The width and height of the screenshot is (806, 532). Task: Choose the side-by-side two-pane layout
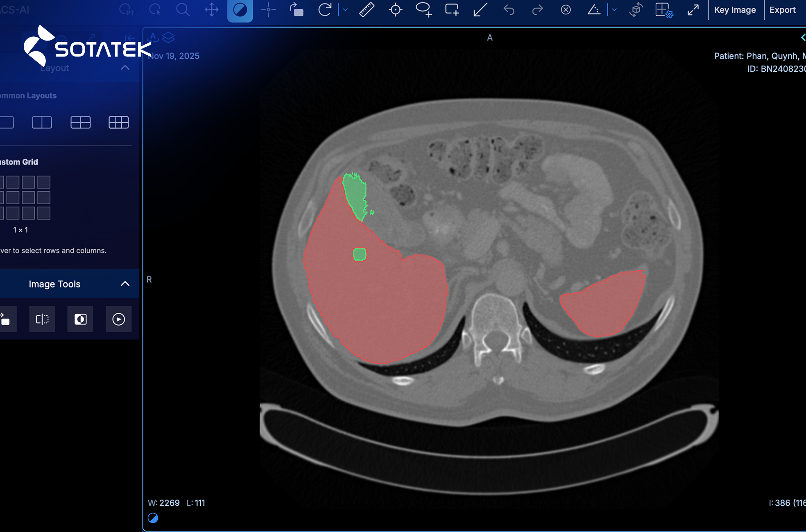42,122
